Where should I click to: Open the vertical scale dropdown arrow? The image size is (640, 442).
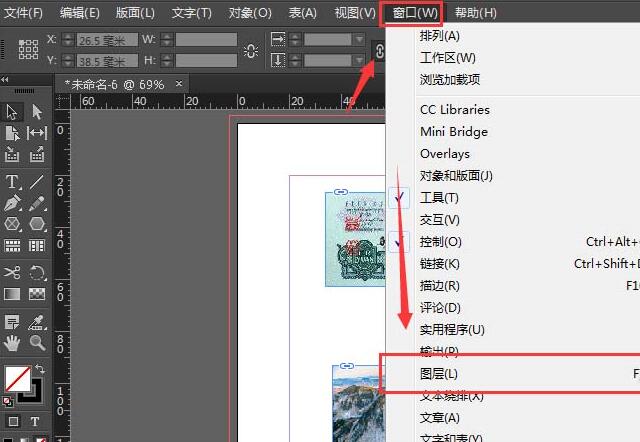[359, 60]
